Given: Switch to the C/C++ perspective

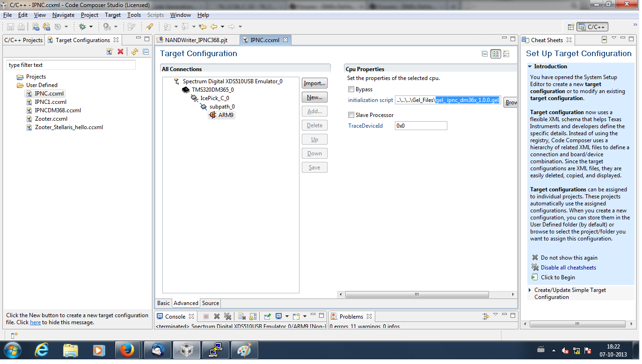Looking at the screenshot, I should click(592, 27).
